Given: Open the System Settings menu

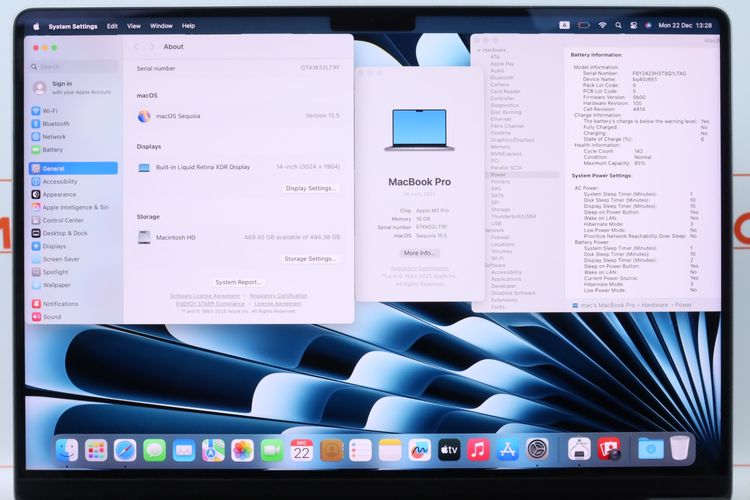Looking at the screenshot, I should click(x=73, y=26).
